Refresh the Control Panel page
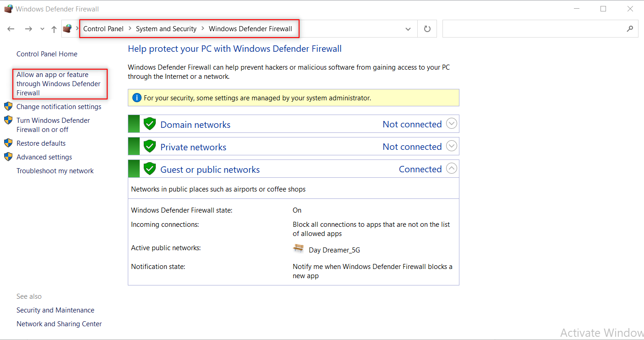Screen dimensions: 644x340 pyautogui.click(x=427, y=29)
